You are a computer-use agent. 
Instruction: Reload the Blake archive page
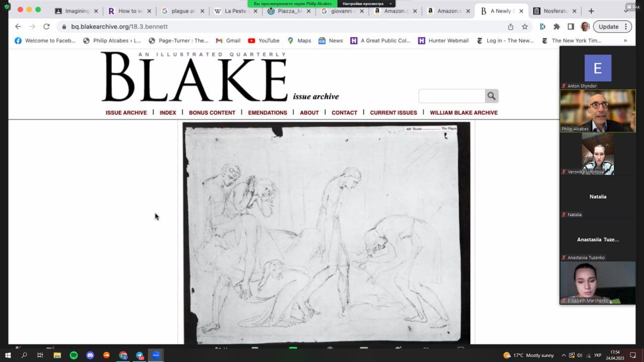46,27
